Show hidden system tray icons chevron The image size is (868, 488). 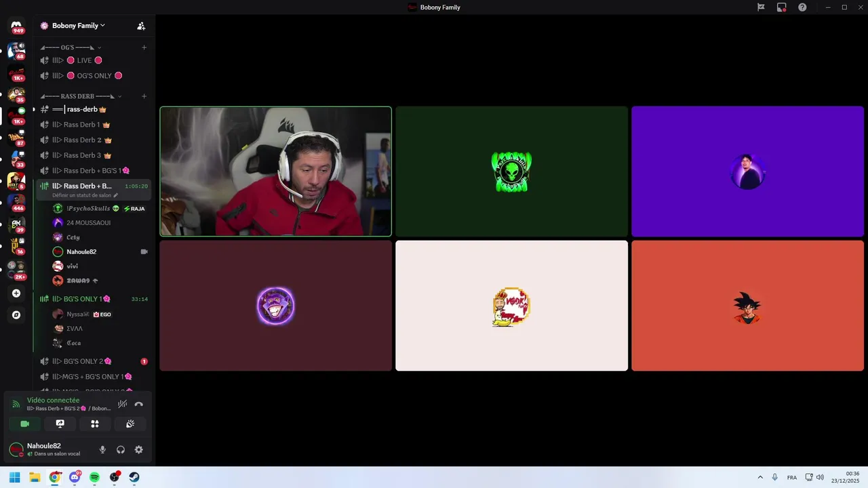point(760,477)
